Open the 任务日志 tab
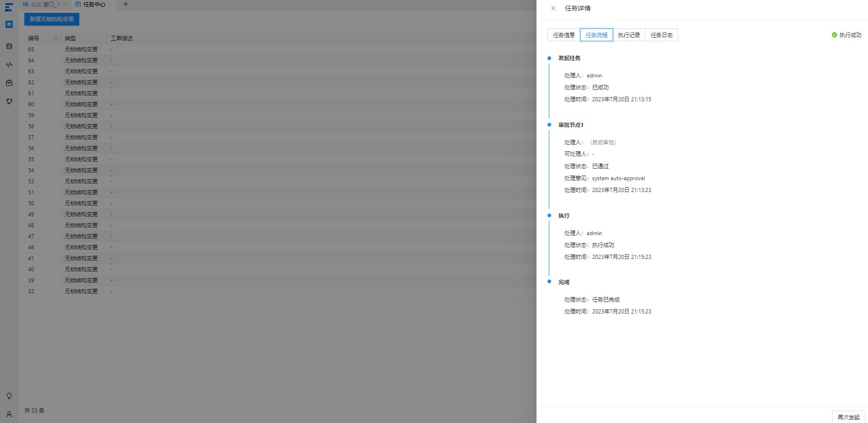The image size is (868, 423). (661, 35)
